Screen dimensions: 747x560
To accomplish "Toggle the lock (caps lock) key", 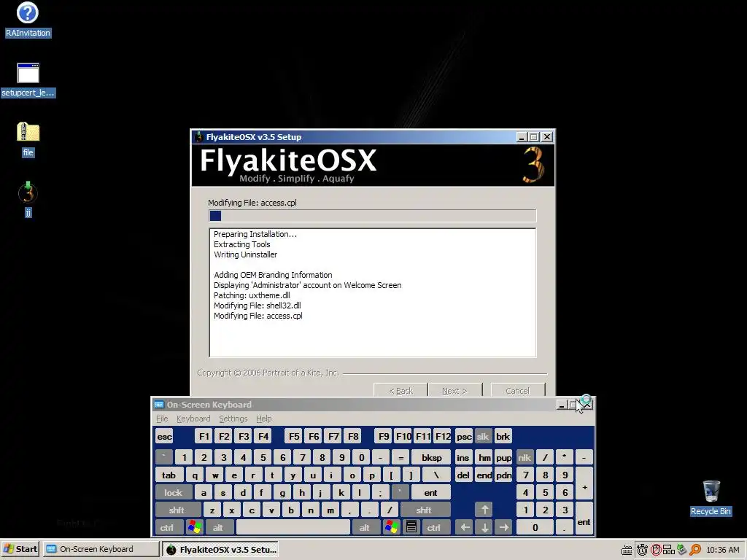I will 174,492.
